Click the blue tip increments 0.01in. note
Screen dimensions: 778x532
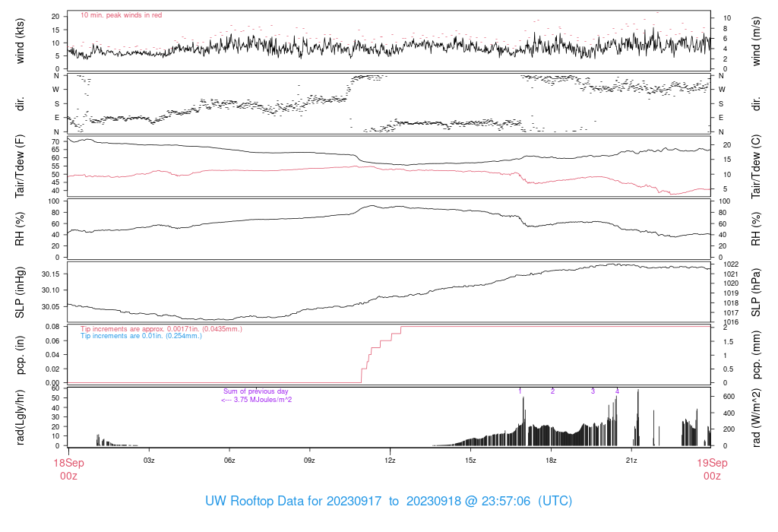pos(141,336)
